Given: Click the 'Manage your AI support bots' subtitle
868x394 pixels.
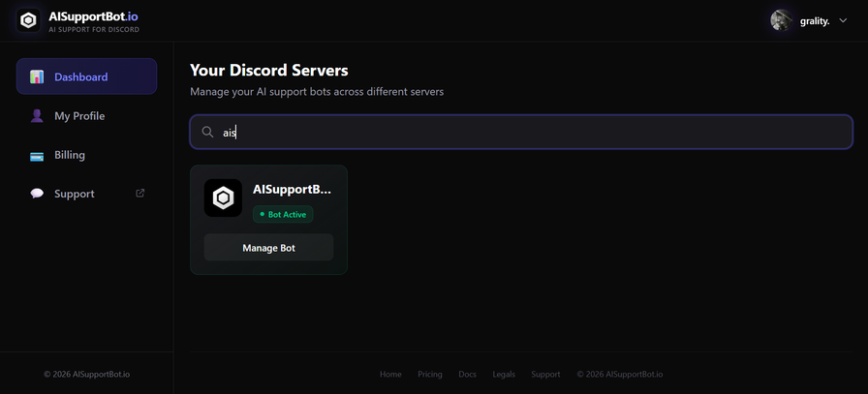Looking at the screenshot, I should point(317,92).
